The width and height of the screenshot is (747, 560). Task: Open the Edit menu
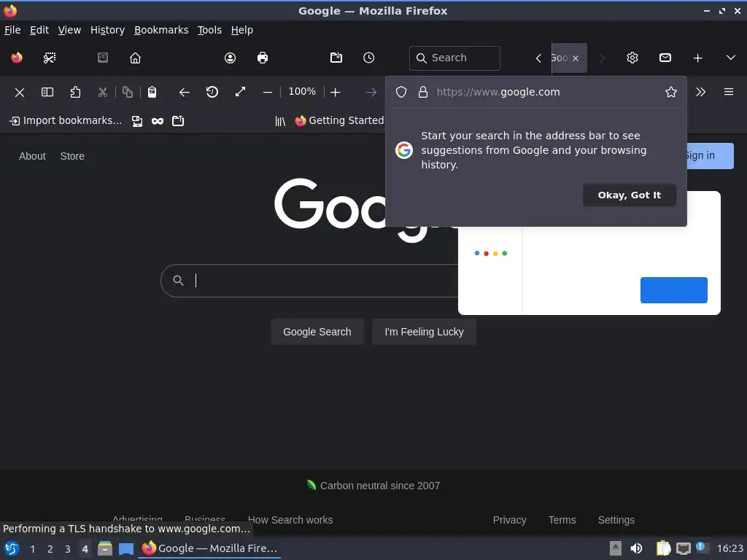39,30
